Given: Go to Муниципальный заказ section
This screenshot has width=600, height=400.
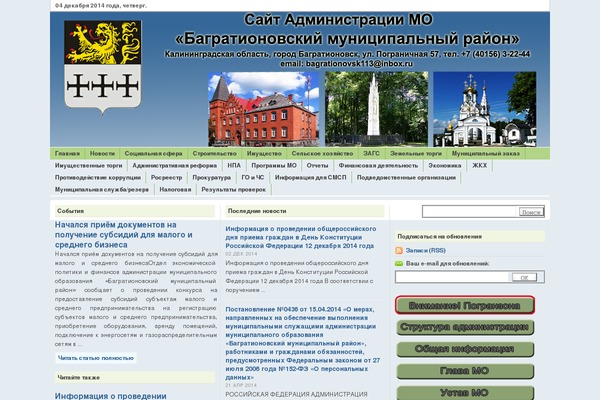Looking at the screenshot, I should (x=486, y=153).
